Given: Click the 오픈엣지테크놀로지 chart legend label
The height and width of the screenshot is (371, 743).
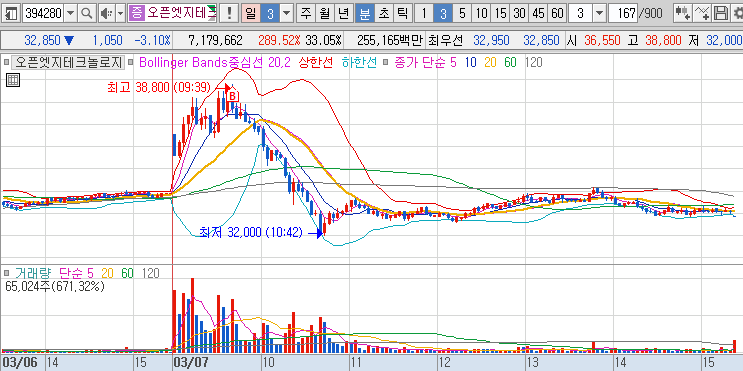Looking at the screenshot, I should pos(67,62).
